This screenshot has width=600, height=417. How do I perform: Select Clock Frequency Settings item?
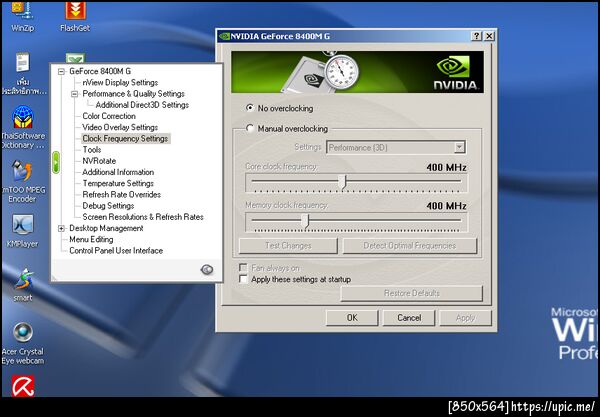click(126, 138)
